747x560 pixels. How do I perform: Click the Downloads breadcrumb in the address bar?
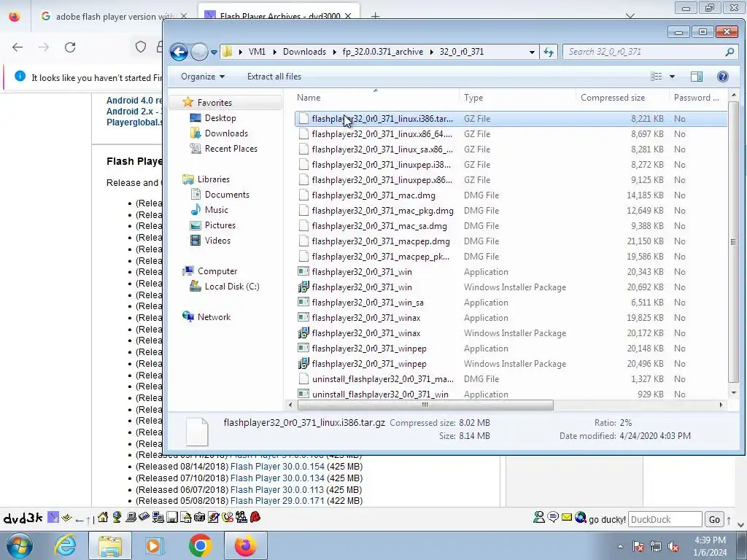coord(304,52)
